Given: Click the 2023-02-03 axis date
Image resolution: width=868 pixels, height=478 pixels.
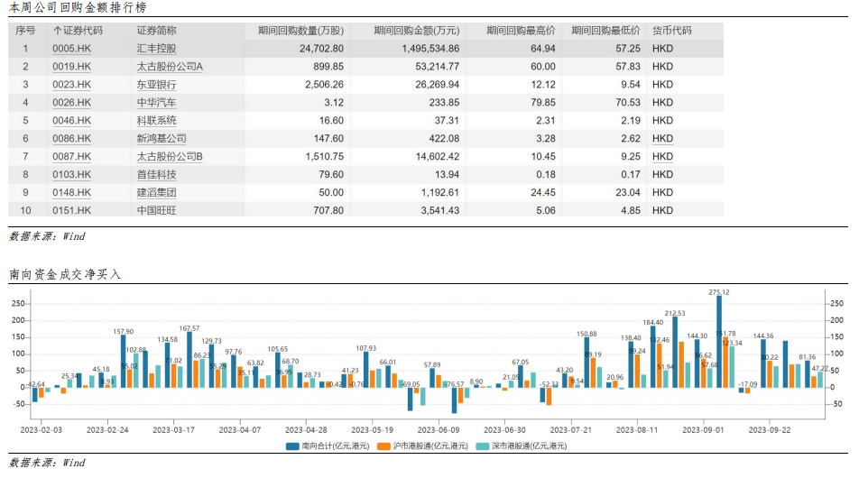Looking at the screenshot, I should point(42,430).
